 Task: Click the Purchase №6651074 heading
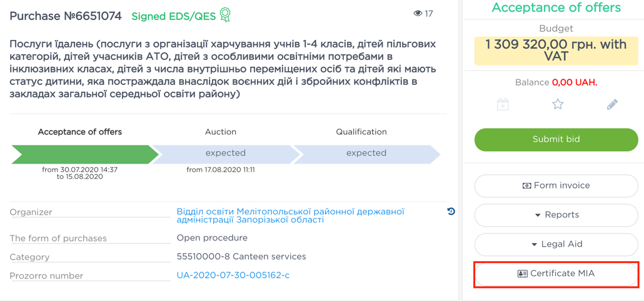click(x=66, y=16)
